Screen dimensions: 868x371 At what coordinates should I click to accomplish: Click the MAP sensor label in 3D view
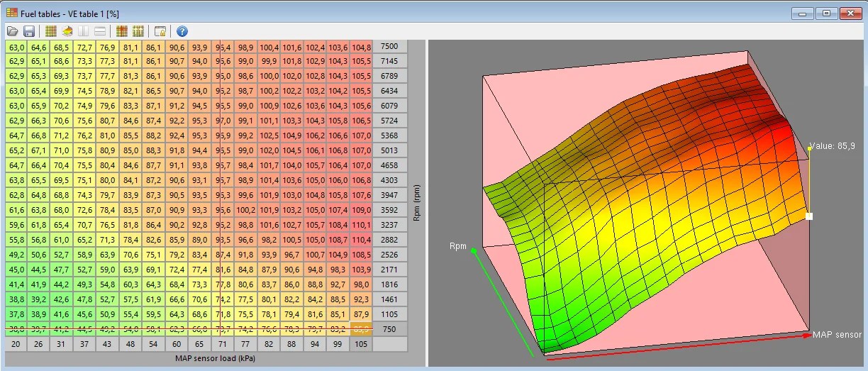838,335
